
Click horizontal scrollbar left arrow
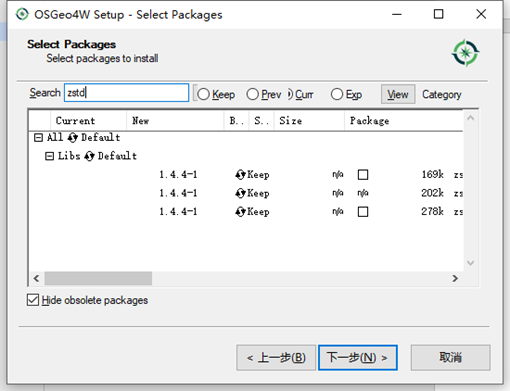click(36, 278)
